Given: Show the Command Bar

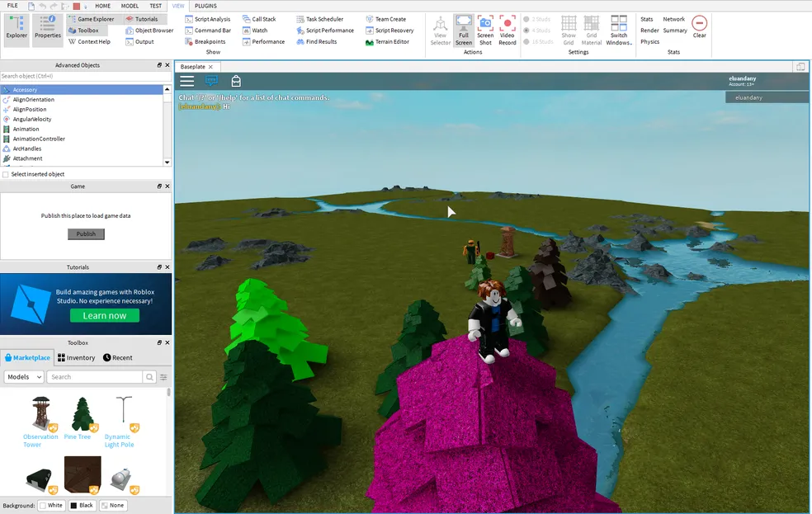Looking at the screenshot, I should (208, 31).
